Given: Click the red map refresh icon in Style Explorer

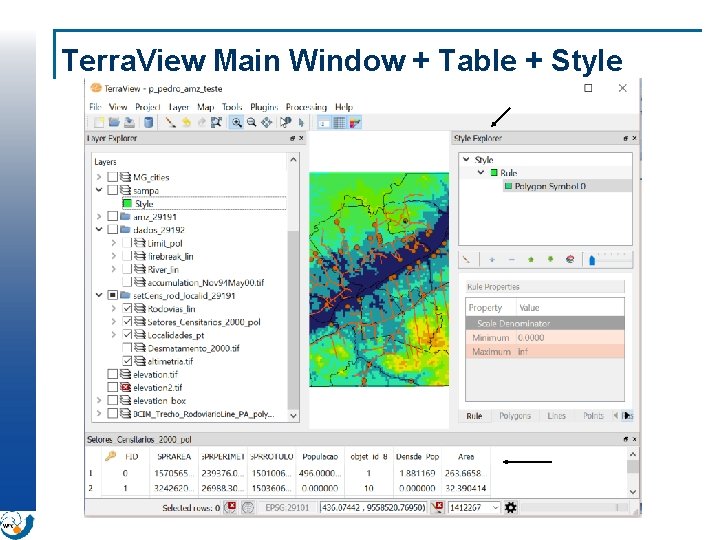Looking at the screenshot, I should click(x=570, y=259).
